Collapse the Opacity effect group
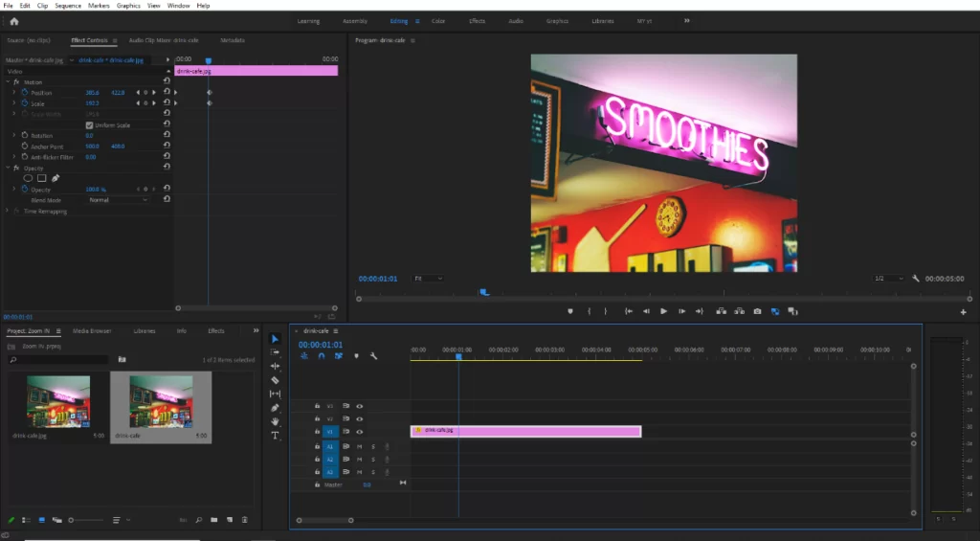 (x=8, y=168)
